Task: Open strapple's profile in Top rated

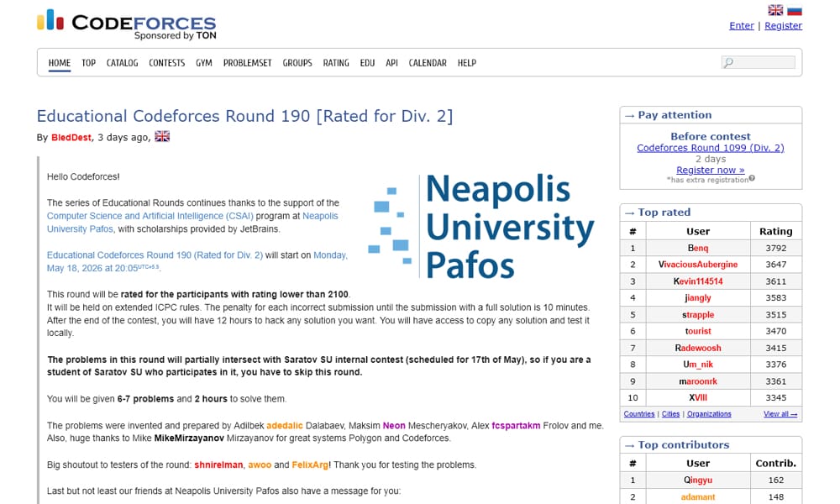Action: (698, 314)
